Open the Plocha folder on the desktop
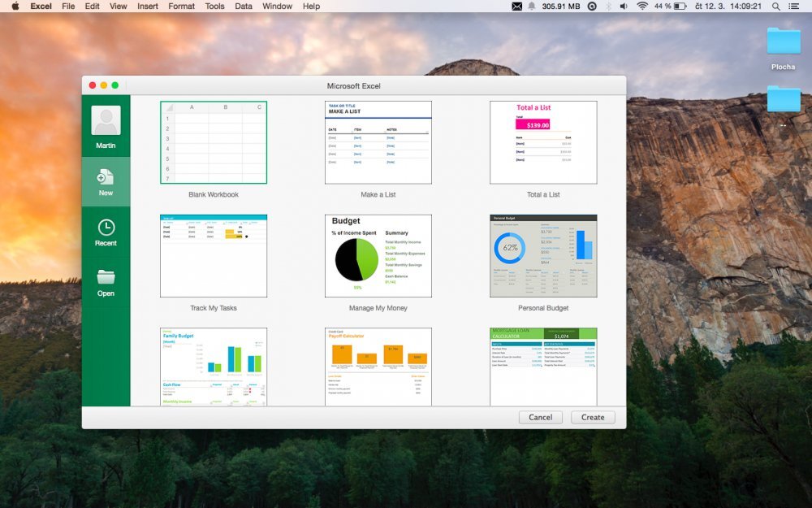Viewport: 812px width, 508px height. 782,45
